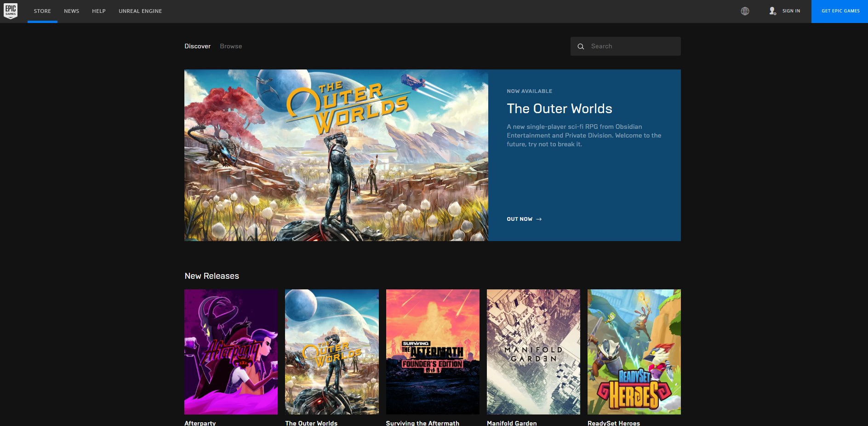868x426 pixels.
Task: Click the Sign In link
Action: (791, 11)
